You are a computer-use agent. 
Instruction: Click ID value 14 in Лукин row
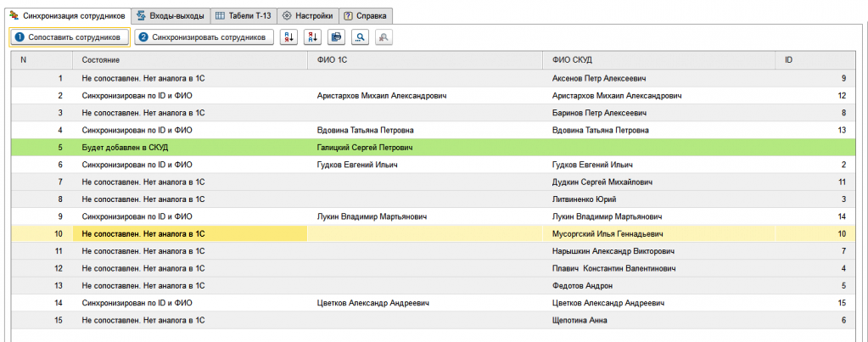point(842,216)
